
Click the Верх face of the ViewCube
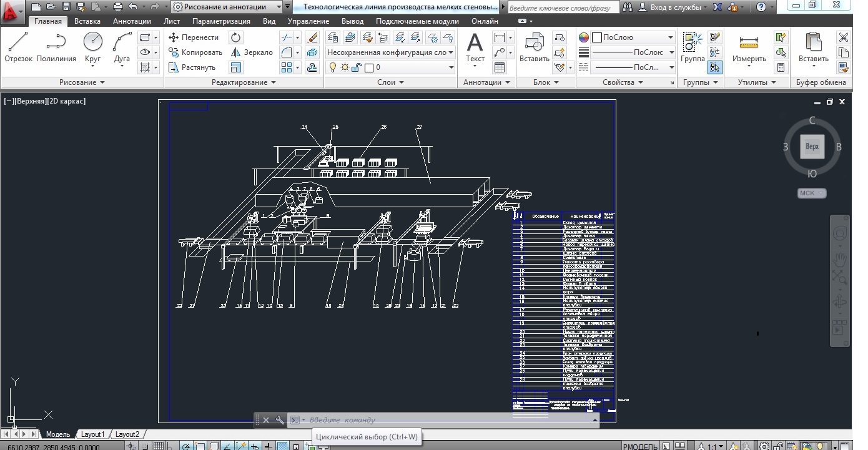point(812,147)
